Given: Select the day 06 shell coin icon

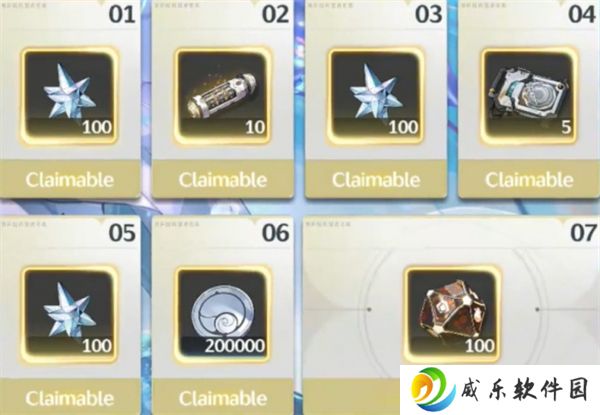Looking at the screenshot, I should 223,314.
